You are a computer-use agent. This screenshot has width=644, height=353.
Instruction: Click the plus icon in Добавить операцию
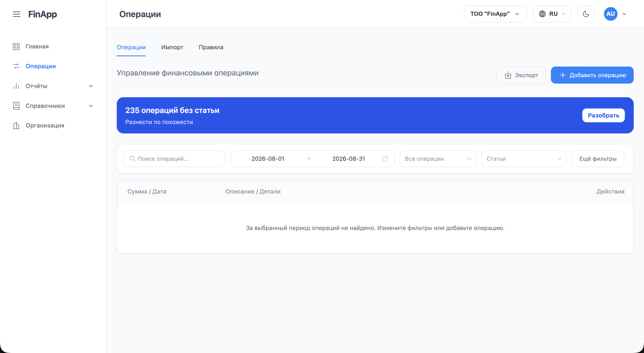tap(563, 75)
